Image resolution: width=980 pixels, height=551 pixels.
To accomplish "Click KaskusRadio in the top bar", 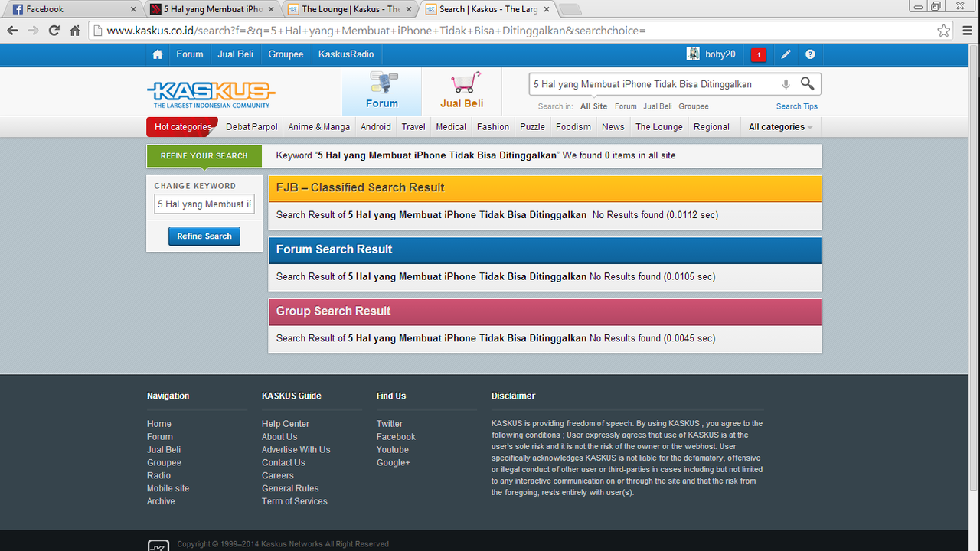I will point(346,54).
